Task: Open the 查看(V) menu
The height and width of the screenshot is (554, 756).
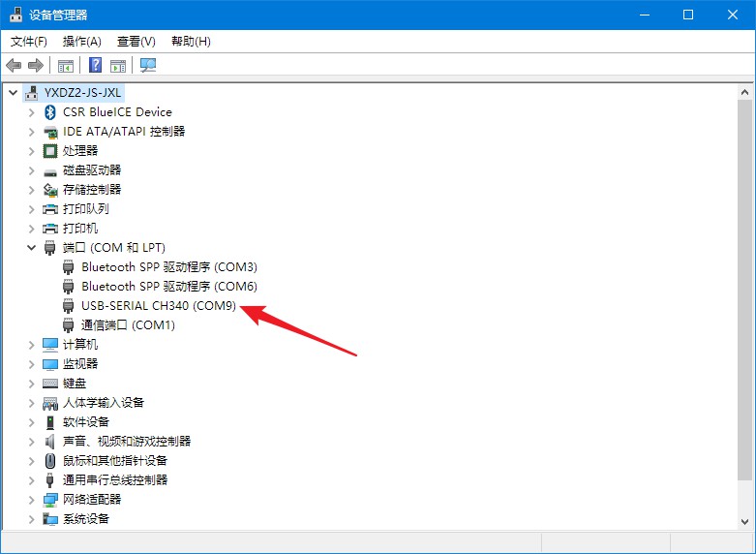Action: pyautogui.click(x=136, y=42)
